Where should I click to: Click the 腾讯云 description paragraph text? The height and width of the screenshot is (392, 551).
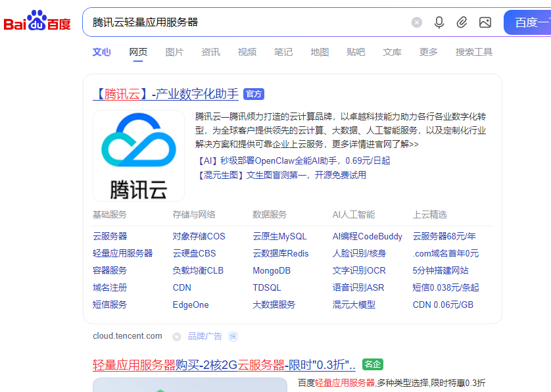coord(341,130)
